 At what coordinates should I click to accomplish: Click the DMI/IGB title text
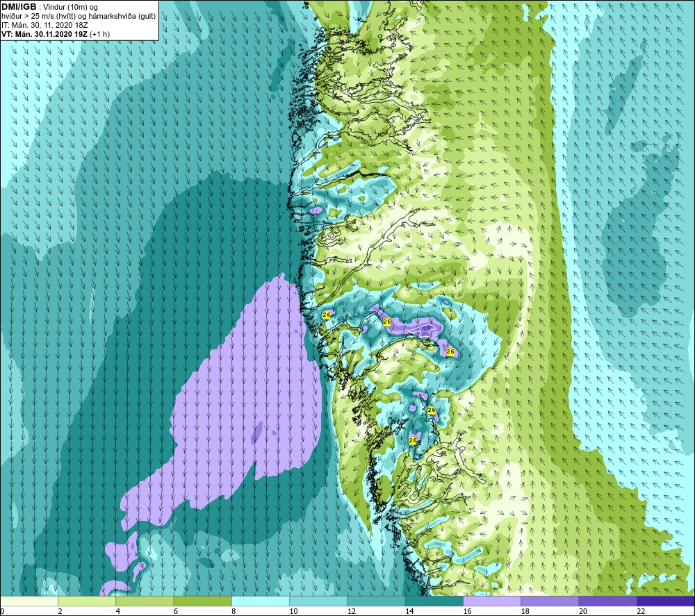coord(19,7)
